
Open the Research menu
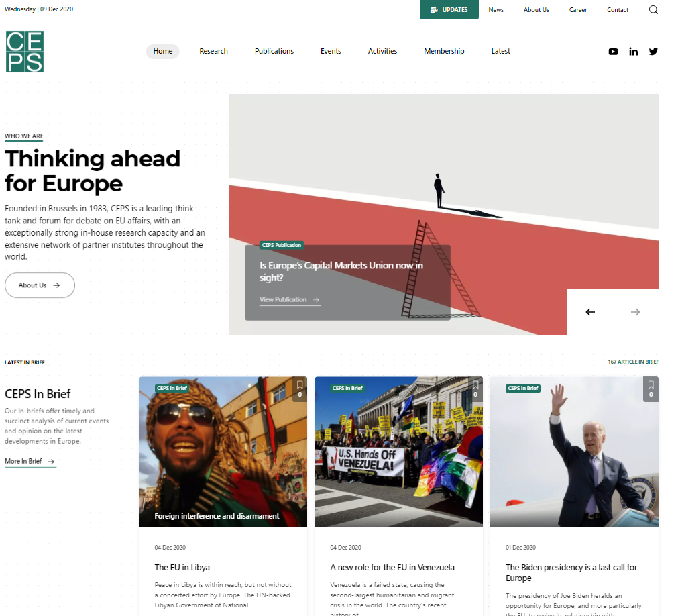[x=213, y=51]
